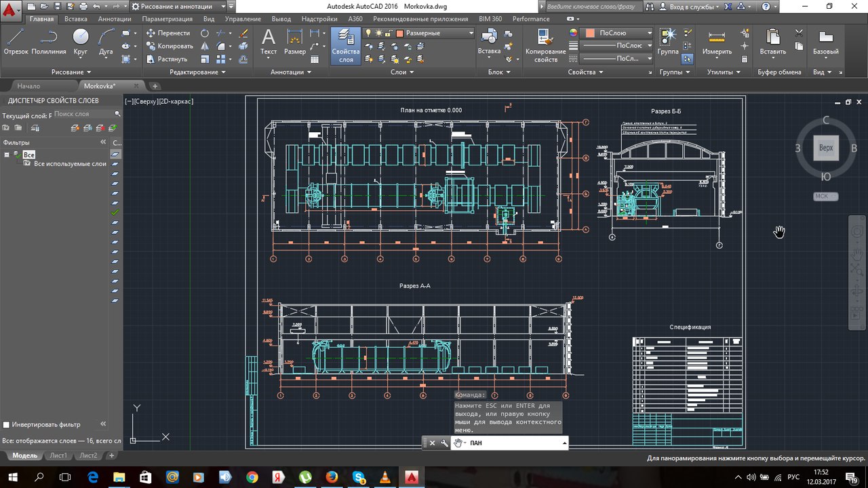Click the undo arrow in quick access toolbar

pyautogui.click(x=95, y=6)
